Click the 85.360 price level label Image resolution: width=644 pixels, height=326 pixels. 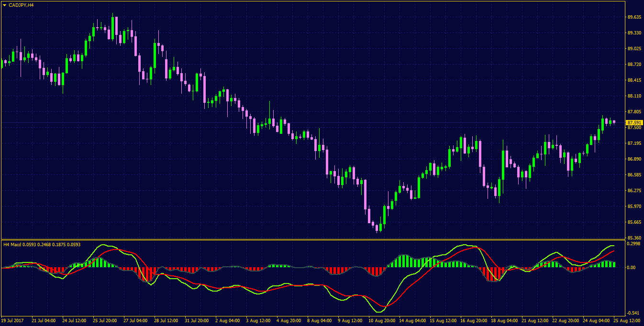click(x=634, y=238)
